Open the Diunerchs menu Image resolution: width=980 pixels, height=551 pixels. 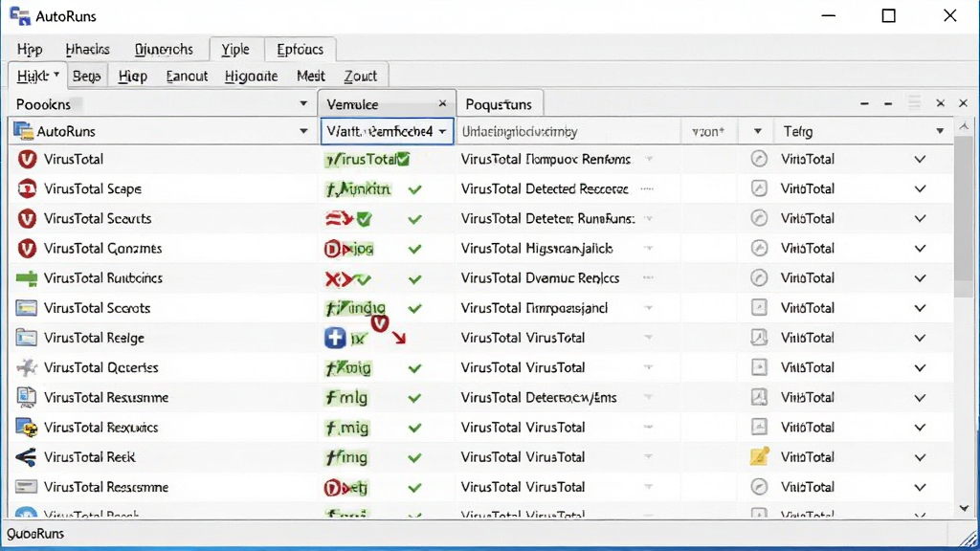(164, 50)
